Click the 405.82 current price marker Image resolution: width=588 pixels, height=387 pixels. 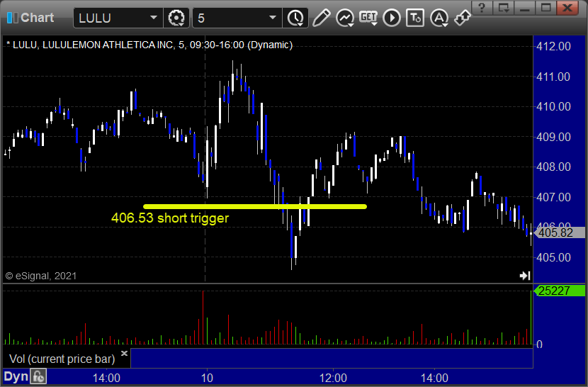559,232
